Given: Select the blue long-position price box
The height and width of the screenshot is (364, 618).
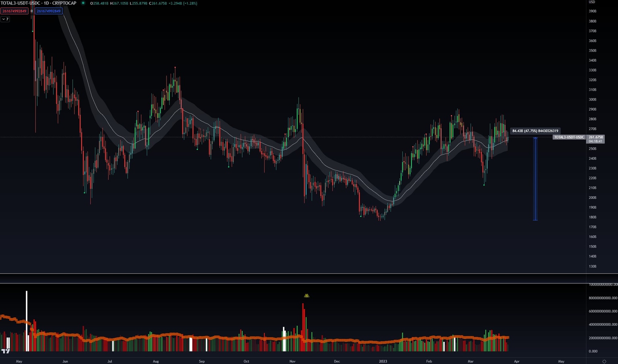Looking at the screenshot, I should (x=48, y=11).
